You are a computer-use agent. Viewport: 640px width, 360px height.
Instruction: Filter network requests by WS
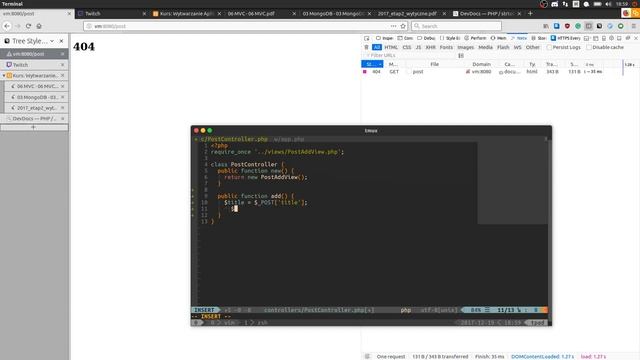pos(518,47)
